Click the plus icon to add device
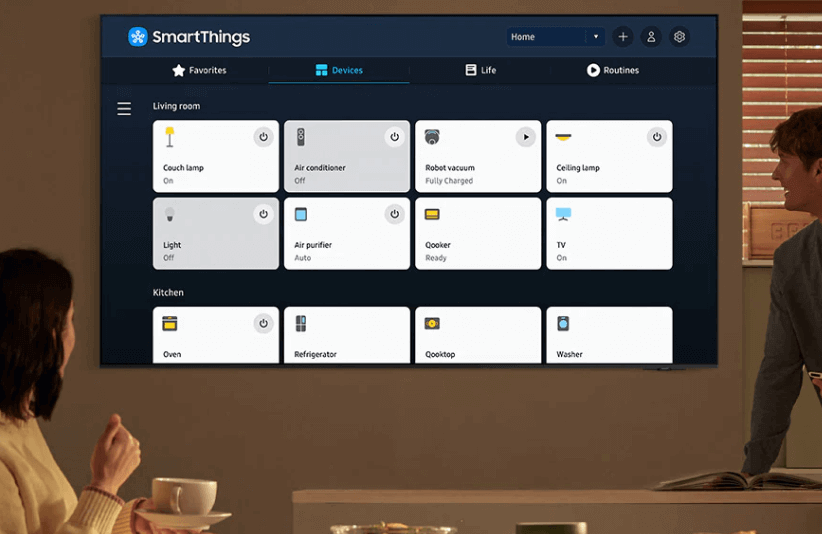Screen dimensions: 822x534 tap(623, 37)
